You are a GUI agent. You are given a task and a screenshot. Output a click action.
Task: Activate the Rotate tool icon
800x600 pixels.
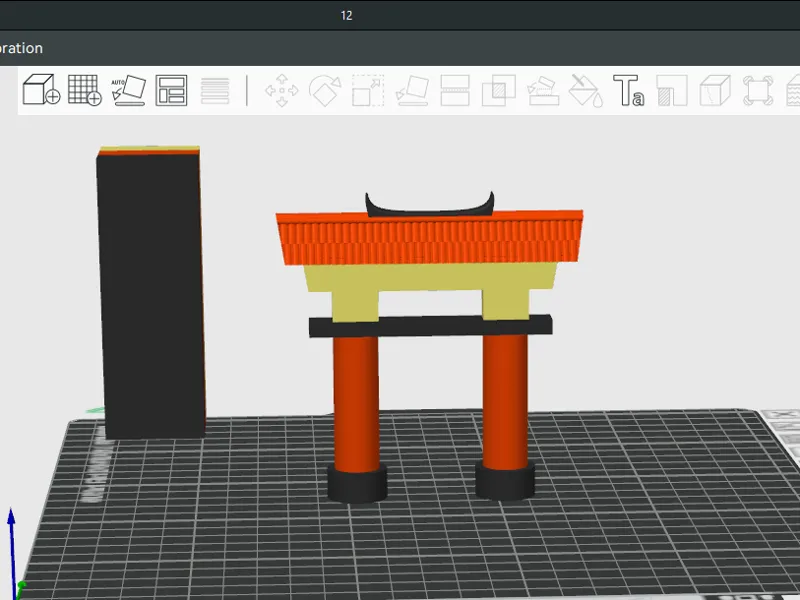click(x=325, y=90)
